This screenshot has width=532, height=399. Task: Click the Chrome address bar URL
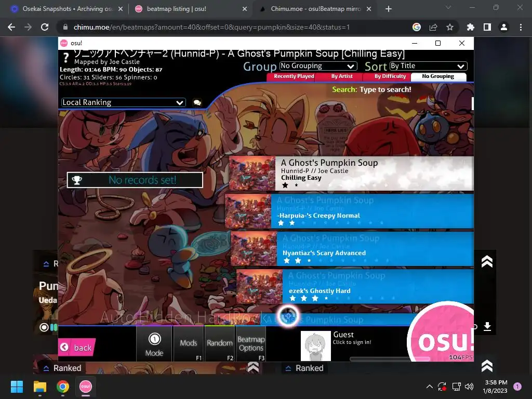pyautogui.click(x=212, y=27)
